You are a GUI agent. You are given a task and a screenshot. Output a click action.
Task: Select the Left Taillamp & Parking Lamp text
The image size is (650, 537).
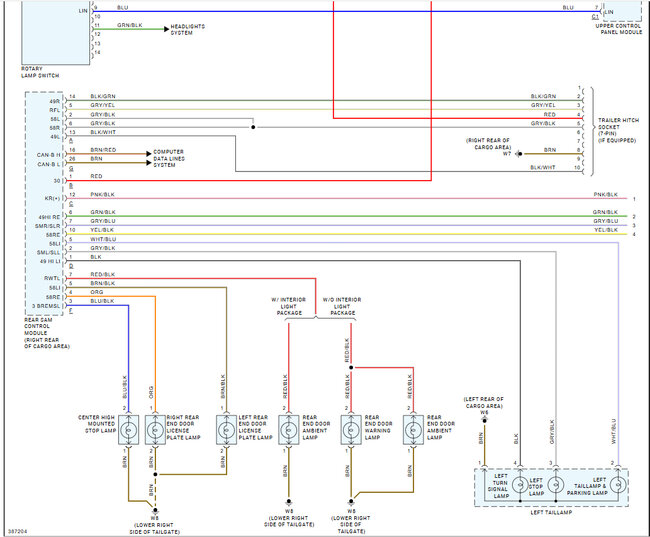pos(587,486)
